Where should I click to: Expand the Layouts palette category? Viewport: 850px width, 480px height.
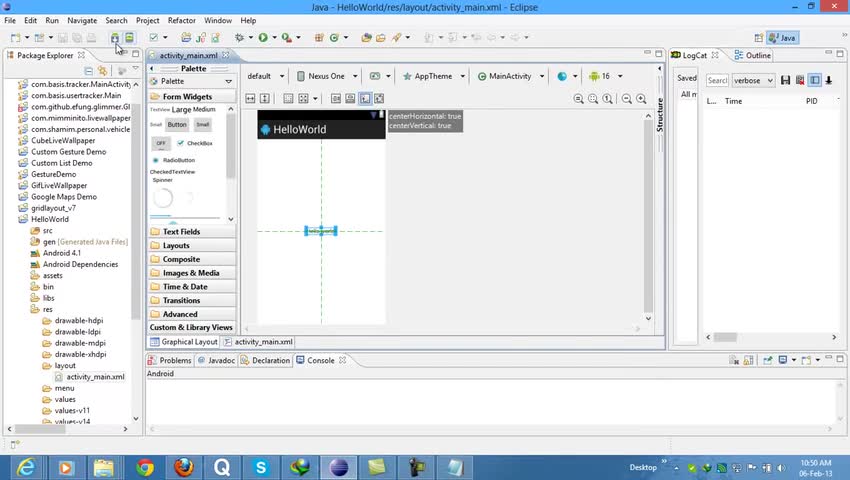[192, 245]
